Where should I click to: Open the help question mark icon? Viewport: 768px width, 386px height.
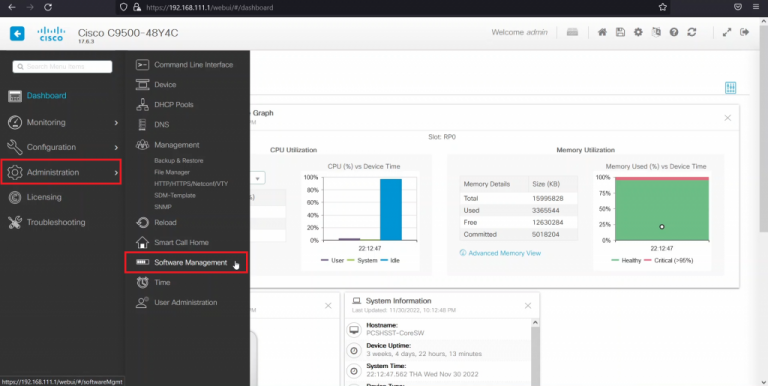point(674,32)
